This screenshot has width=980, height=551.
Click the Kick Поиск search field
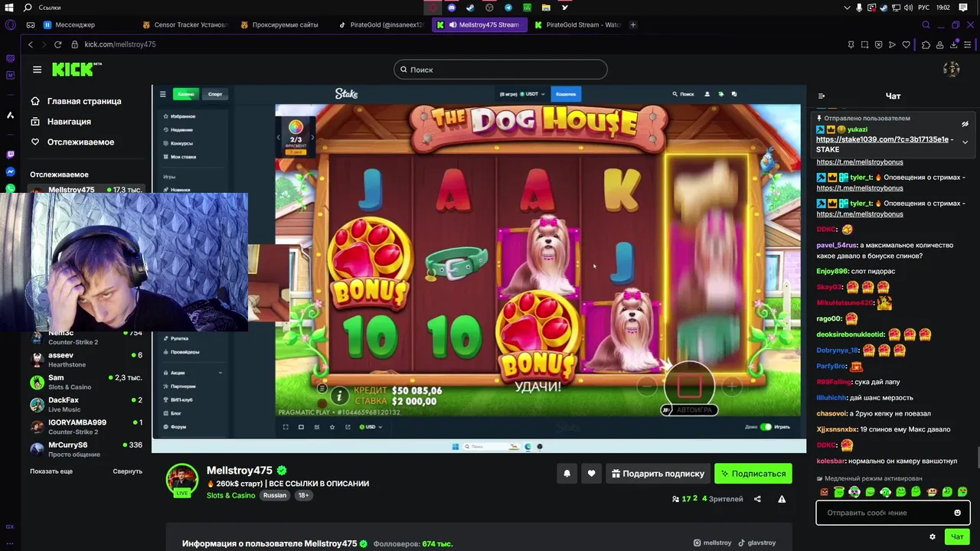(x=501, y=70)
